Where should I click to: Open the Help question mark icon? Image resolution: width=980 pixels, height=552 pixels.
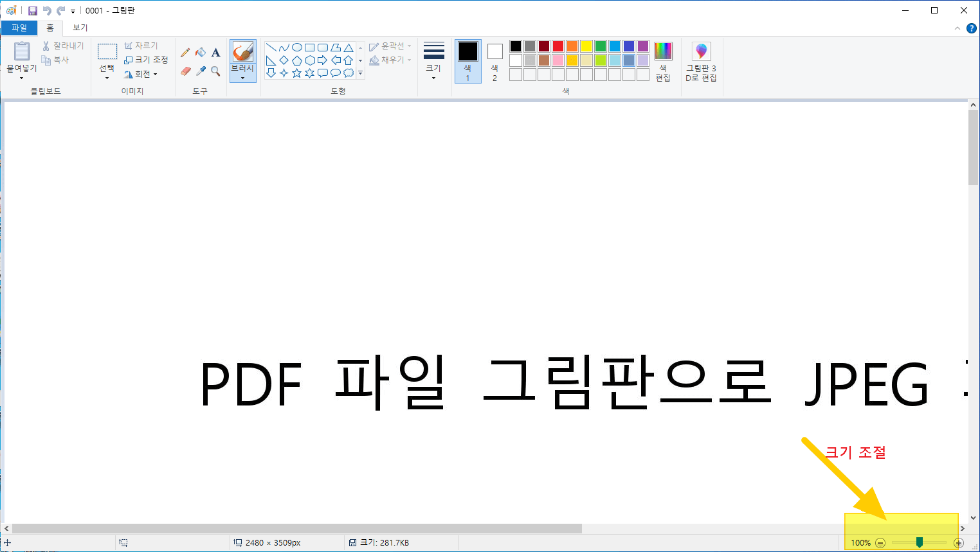(x=971, y=28)
